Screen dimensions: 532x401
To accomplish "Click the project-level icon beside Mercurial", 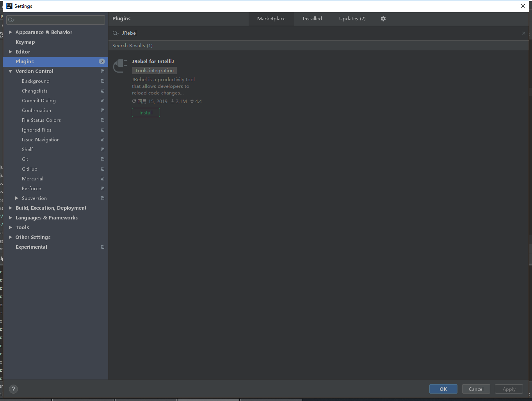I will pyautogui.click(x=102, y=179).
